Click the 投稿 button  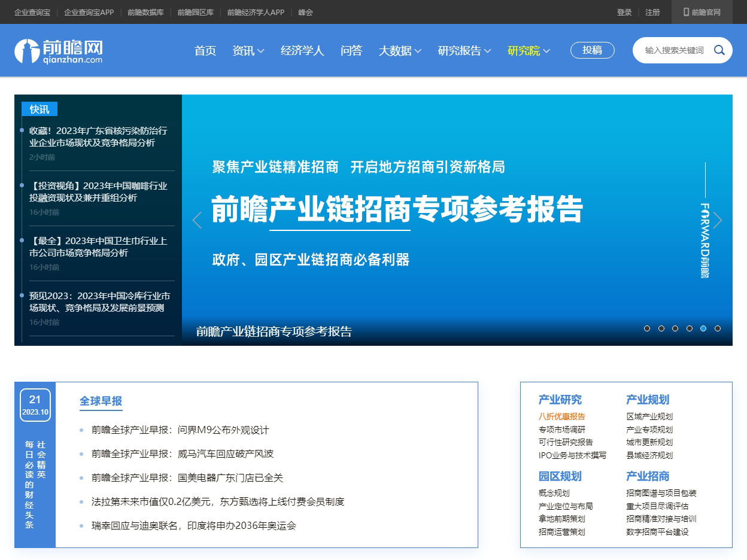point(592,50)
